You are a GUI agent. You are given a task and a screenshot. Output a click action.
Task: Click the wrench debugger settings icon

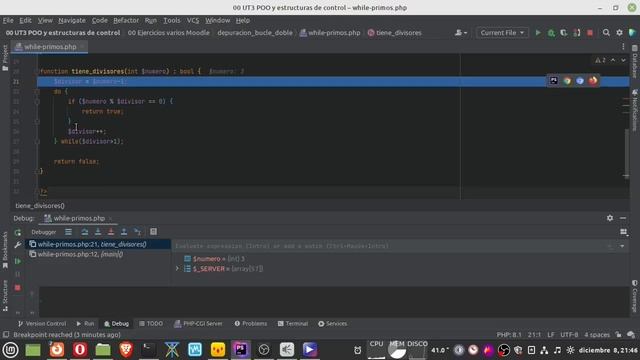click(x=18, y=245)
